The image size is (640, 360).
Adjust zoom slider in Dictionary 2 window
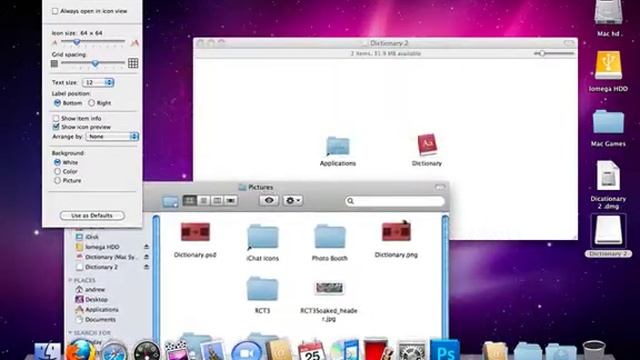pos(542,53)
